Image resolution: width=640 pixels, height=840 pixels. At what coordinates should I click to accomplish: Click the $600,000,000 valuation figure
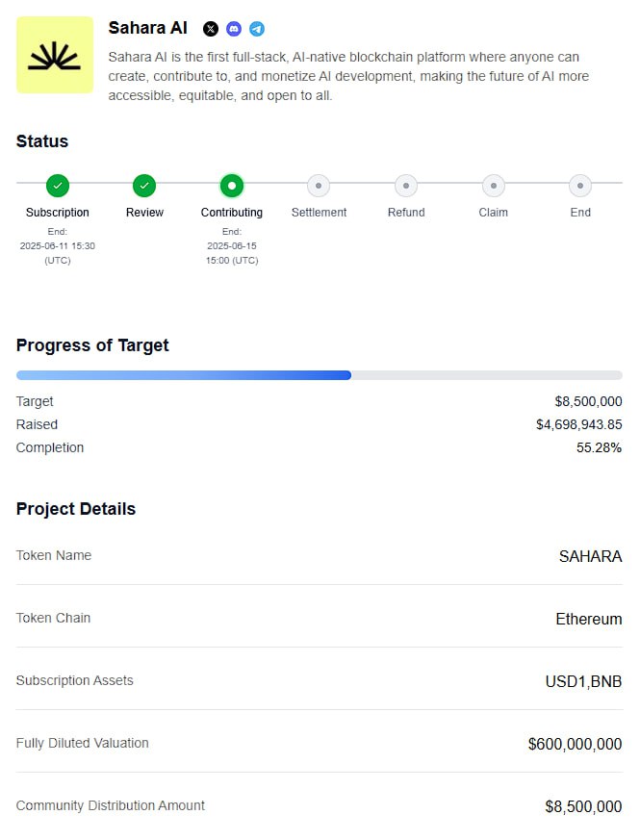(x=575, y=744)
